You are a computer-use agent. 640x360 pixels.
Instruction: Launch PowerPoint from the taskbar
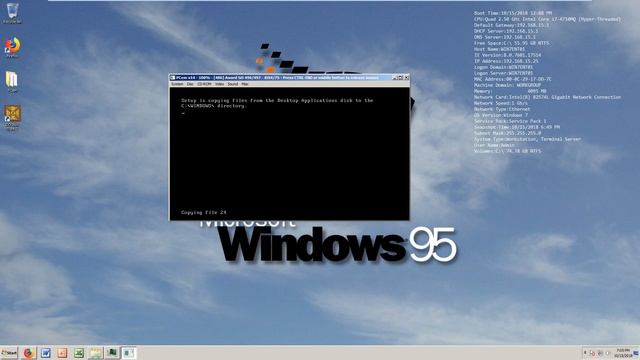pyautogui.click(x=62, y=353)
